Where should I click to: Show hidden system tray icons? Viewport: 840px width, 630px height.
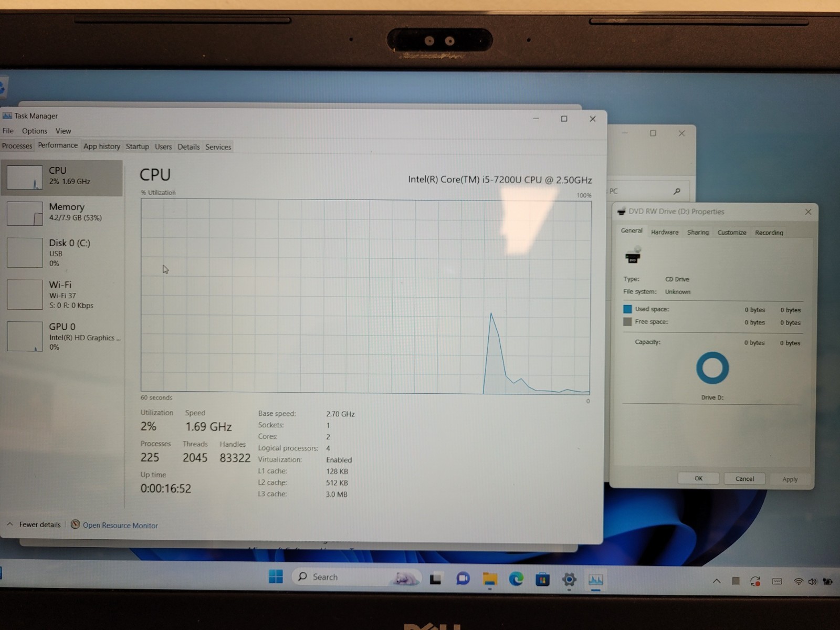click(717, 581)
